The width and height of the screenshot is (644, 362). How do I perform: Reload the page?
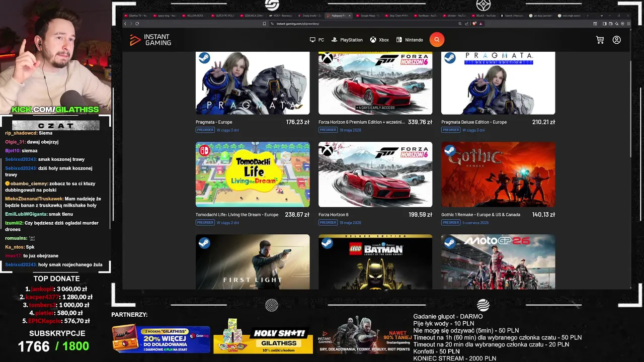[x=137, y=24]
